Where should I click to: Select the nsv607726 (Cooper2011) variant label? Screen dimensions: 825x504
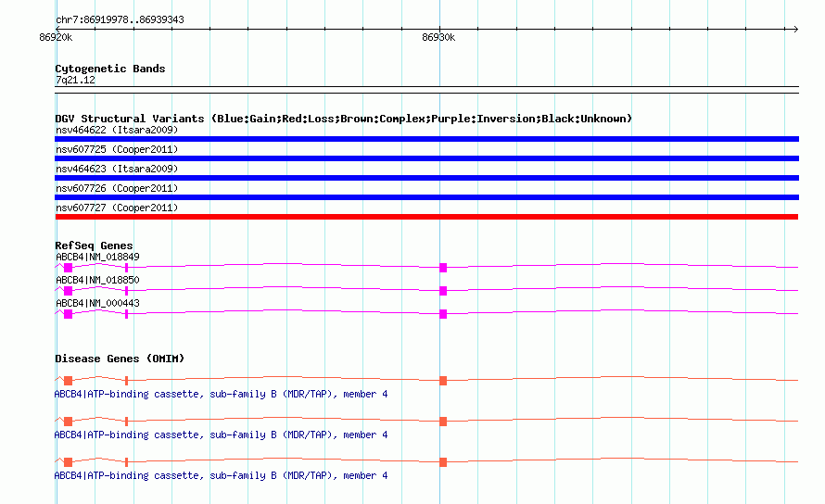point(117,188)
